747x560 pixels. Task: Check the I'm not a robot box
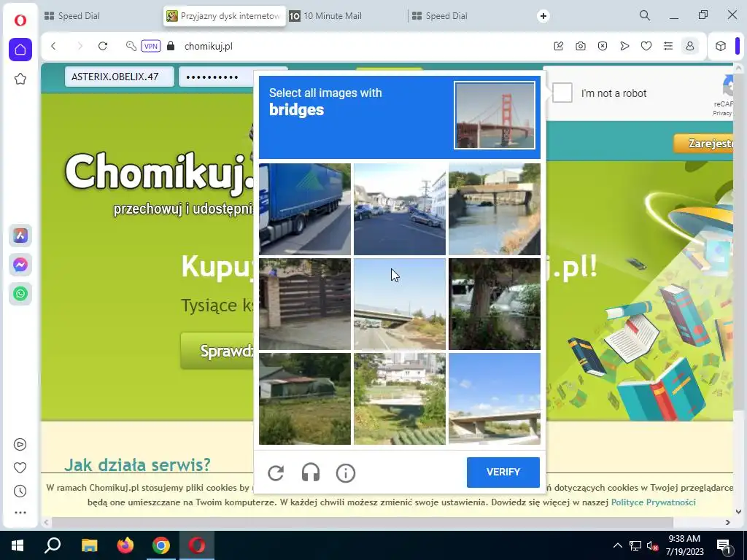coord(562,93)
